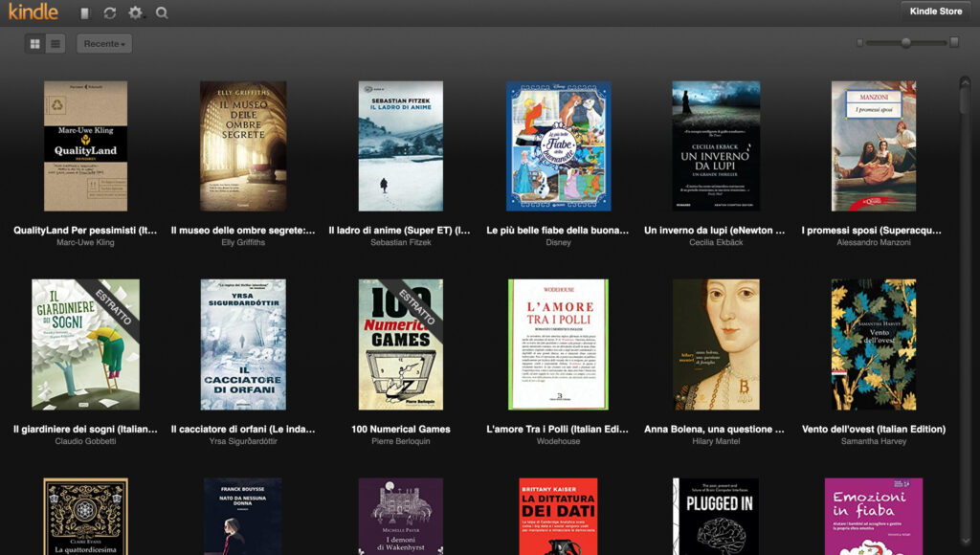980x555 pixels.
Task: Open Il ladro di anime cover
Action: tap(401, 145)
